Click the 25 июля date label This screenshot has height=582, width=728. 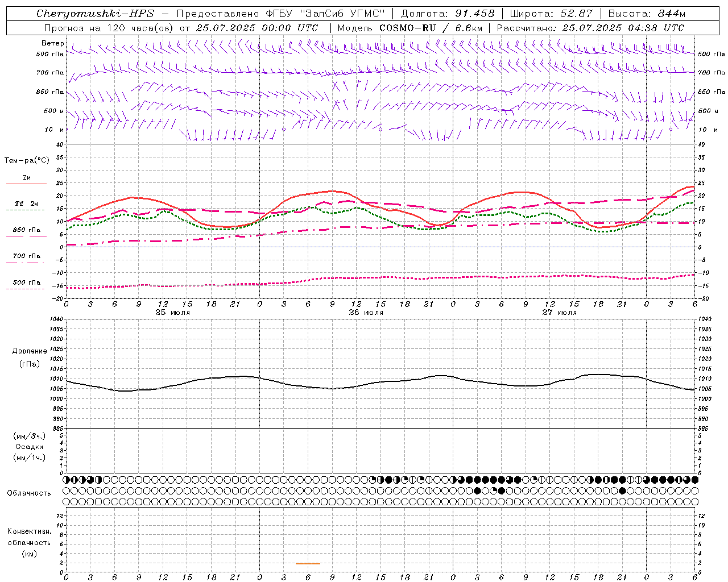pos(173,313)
